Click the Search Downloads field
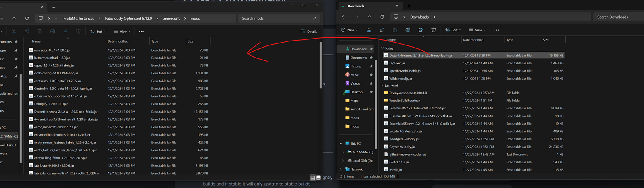This screenshot has width=644, height=188. [619, 17]
